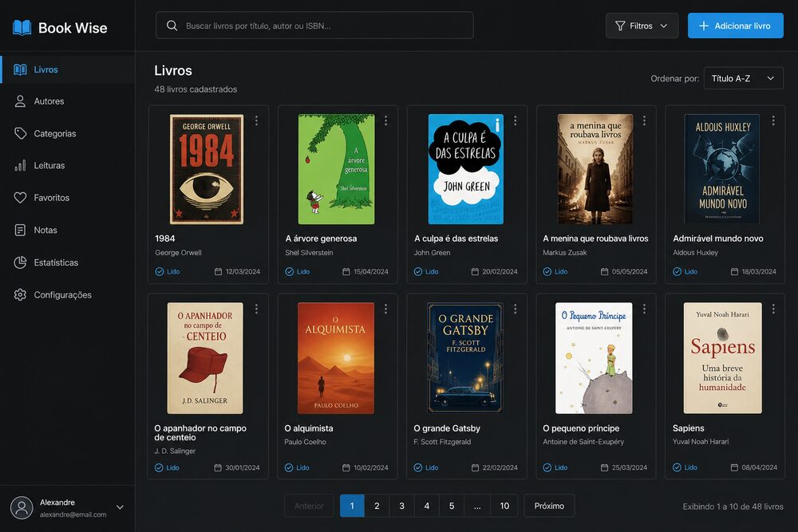Image resolution: width=798 pixels, height=532 pixels.
Task: Click the calendar icon beside 22/02/2024
Action: point(475,467)
